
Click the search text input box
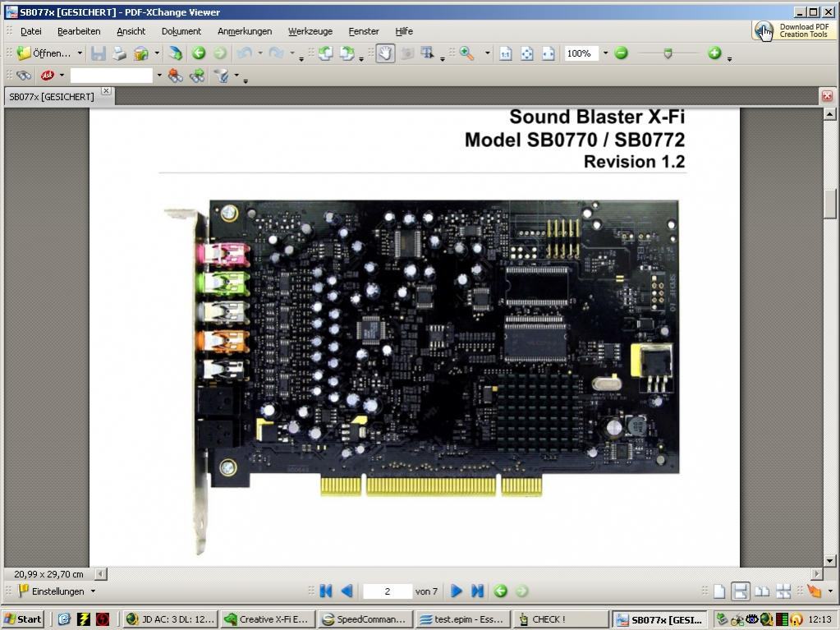112,76
